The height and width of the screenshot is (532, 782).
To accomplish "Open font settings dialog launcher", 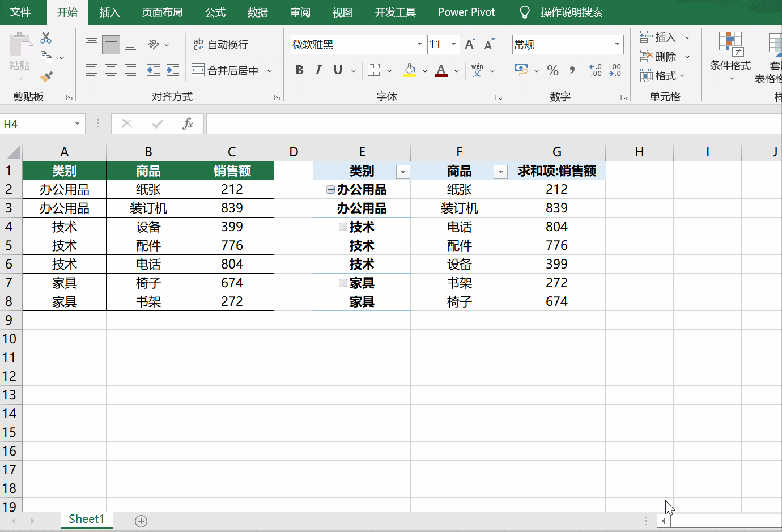I will 499,97.
